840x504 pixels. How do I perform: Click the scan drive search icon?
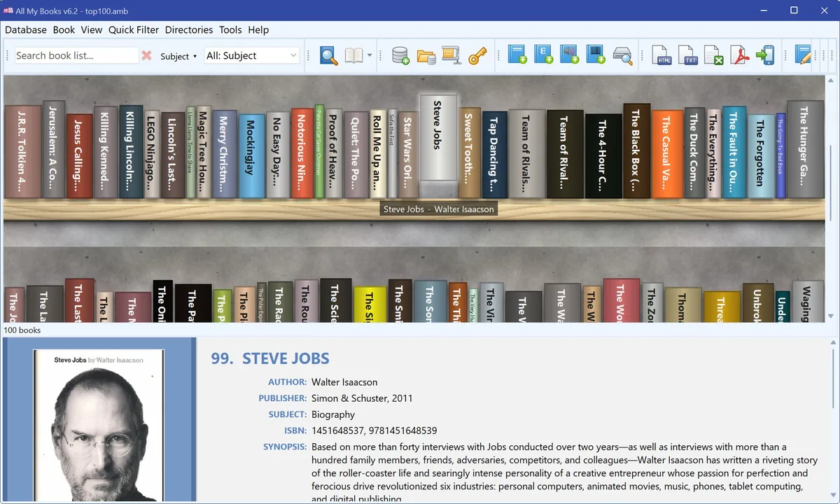point(622,56)
